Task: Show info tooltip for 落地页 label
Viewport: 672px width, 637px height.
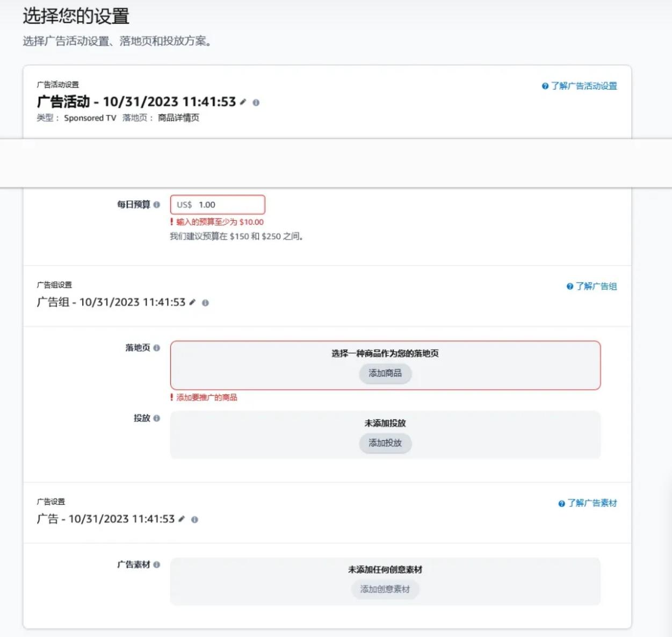Action: point(157,348)
